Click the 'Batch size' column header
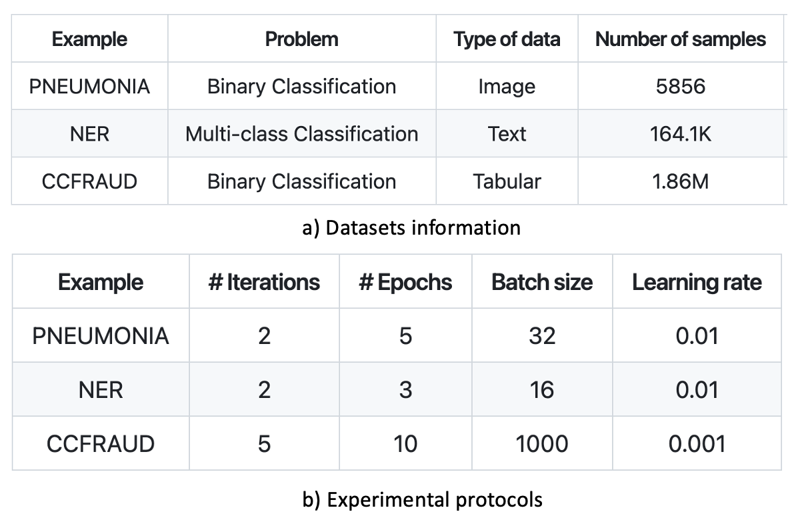This screenshot has width=804, height=532. [542, 282]
